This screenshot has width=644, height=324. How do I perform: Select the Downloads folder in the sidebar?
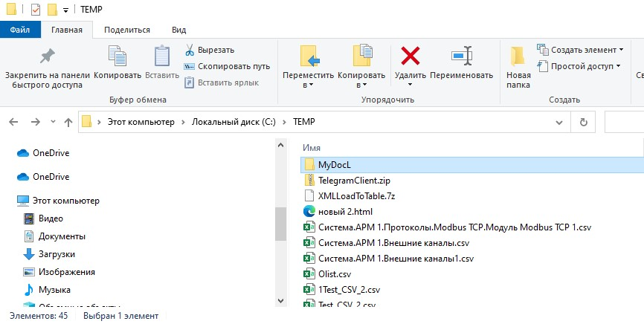click(x=55, y=254)
